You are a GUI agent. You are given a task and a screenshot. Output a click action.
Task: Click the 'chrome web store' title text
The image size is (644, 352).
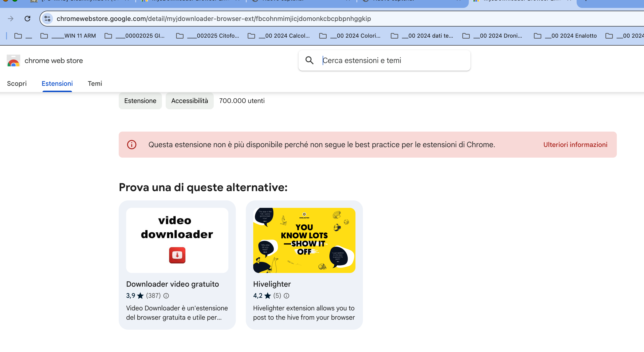(x=53, y=60)
